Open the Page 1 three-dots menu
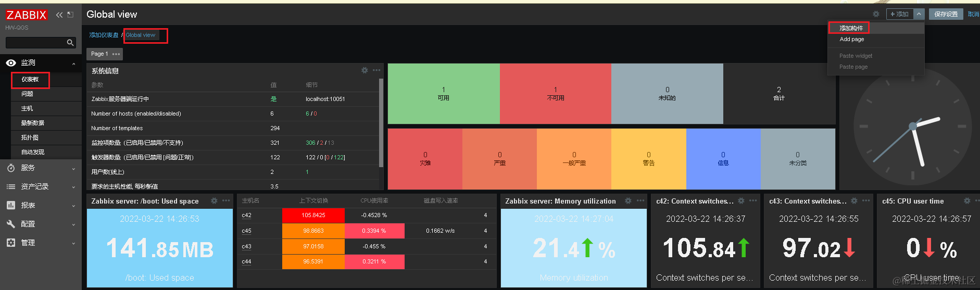Viewport: 980px width, 290px height. 116,54
